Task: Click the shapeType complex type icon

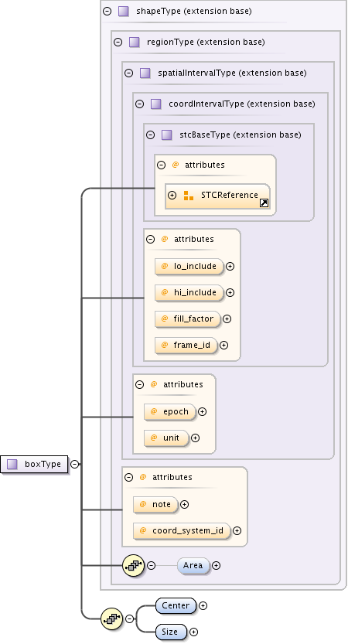Action: tap(123, 11)
